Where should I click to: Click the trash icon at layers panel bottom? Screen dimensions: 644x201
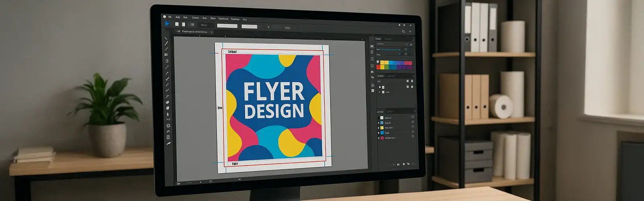pyautogui.click(x=413, y=164)
